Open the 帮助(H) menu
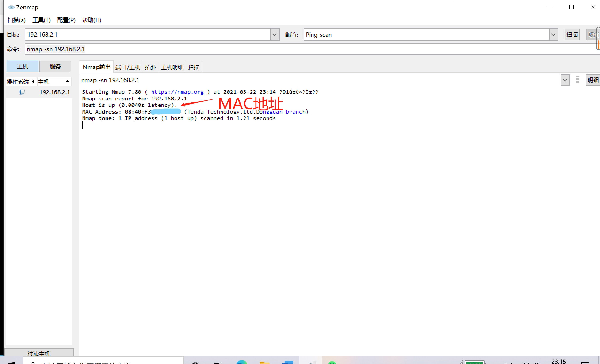The width and height of the screenshot is (600, 364). point(92,20)
